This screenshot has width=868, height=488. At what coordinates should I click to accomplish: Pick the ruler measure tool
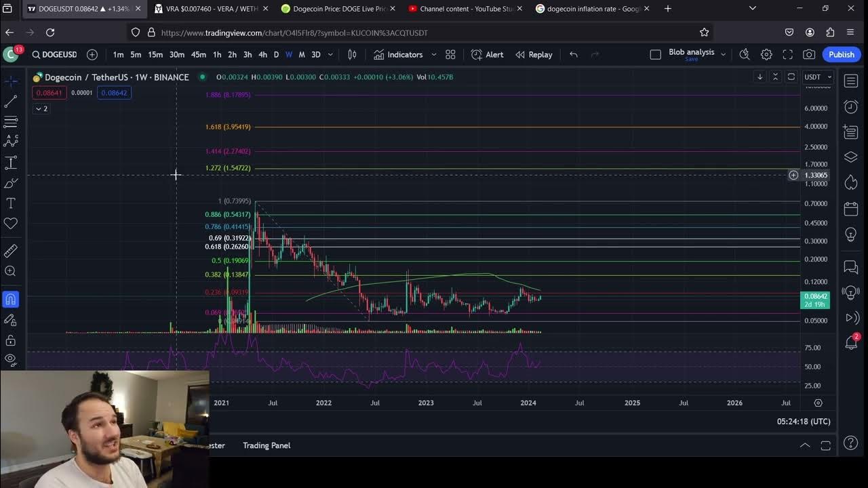point(11,251)
